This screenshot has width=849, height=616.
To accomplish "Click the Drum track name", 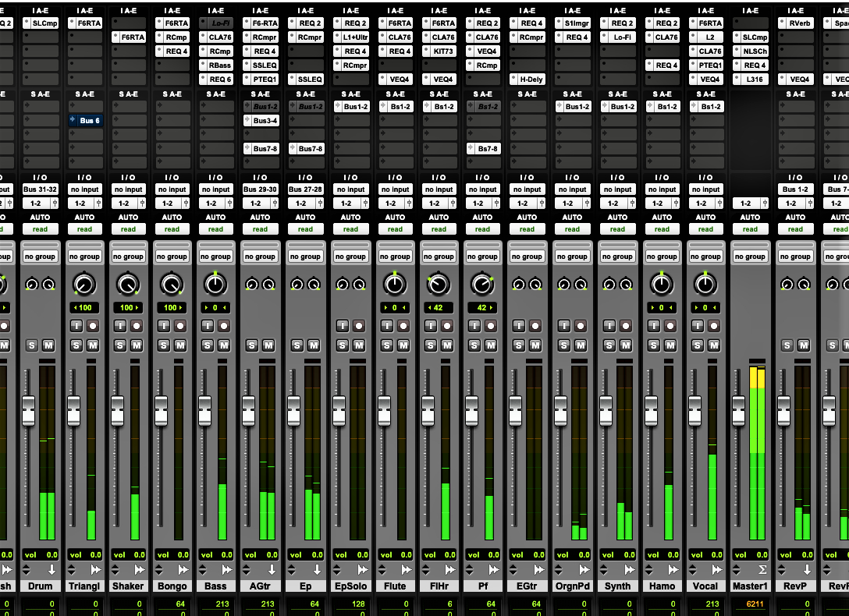I will (41, 586).
